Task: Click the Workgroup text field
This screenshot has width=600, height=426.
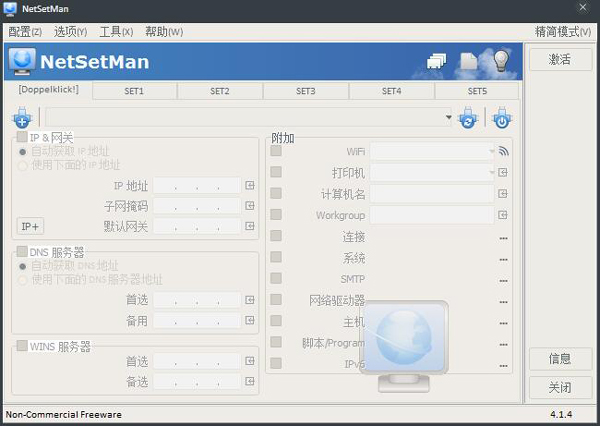Action: pos(432,215)
